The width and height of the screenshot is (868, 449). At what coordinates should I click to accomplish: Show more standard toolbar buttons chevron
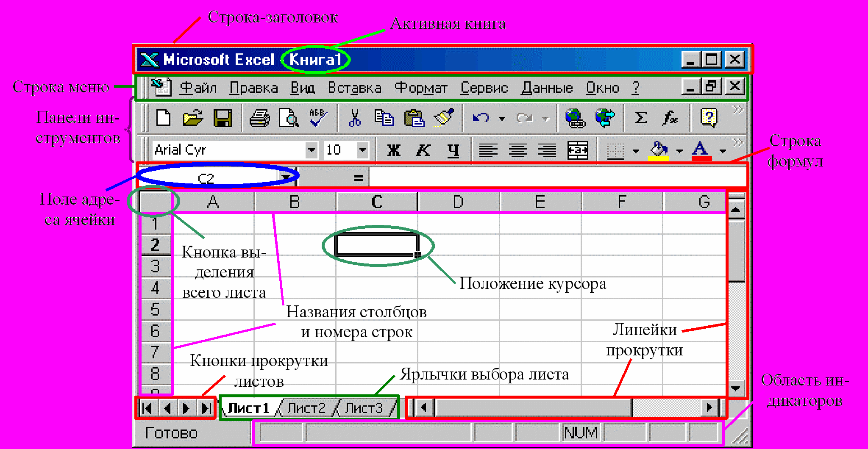738,110
